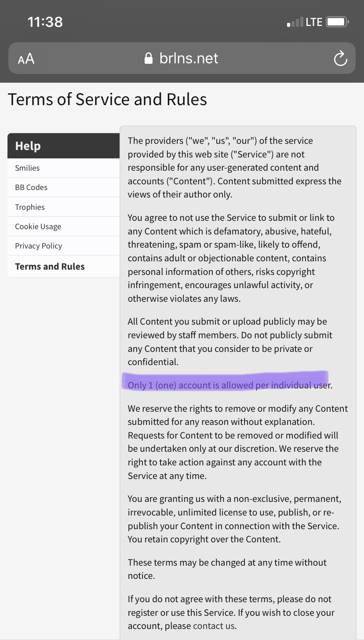Image resolution: width=364 pixels, height=640 pixels.
Task: Open the AA text size menu
Action: point(26,59)
